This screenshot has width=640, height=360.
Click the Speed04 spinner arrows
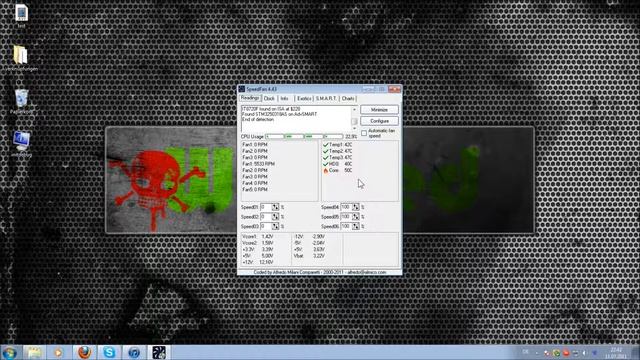click(x=356, y=207)
